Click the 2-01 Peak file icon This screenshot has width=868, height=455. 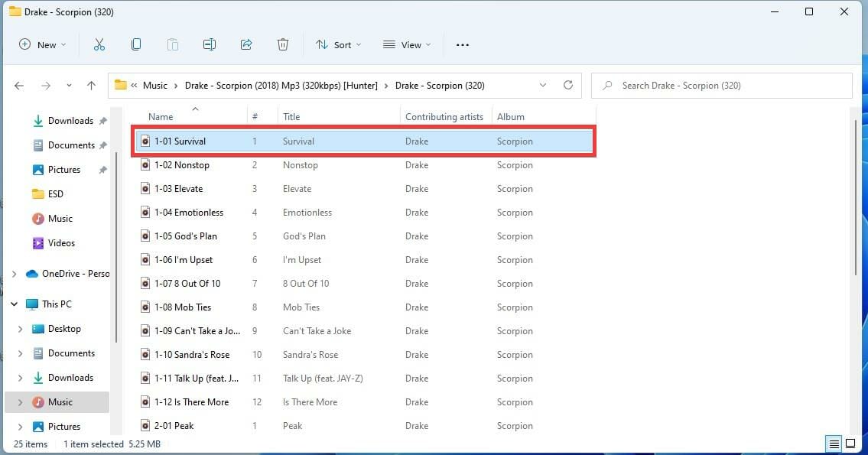point(145,426)
